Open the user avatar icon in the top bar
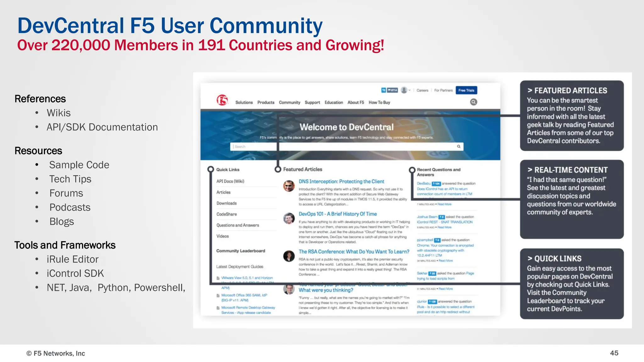 404,90
